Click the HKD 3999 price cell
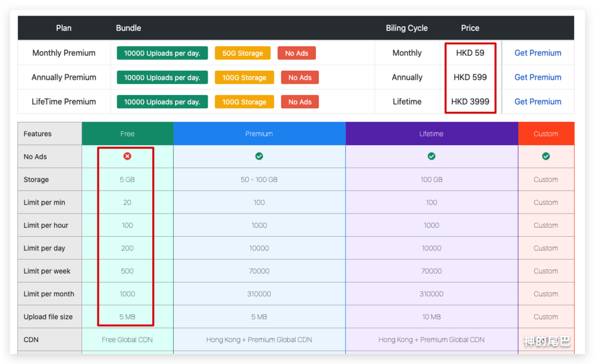 pyautogui.click(x=470, y=102)
